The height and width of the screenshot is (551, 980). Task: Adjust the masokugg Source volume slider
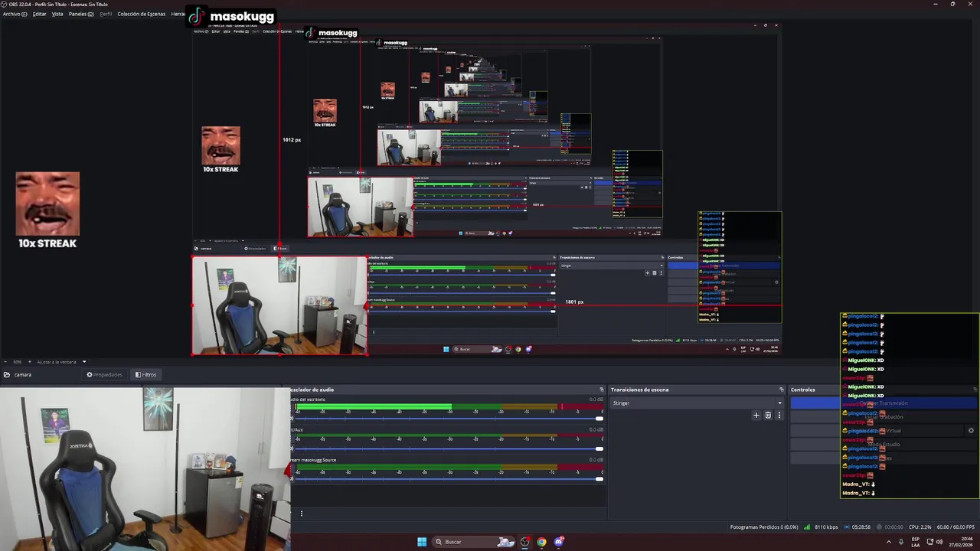point(448,479)
